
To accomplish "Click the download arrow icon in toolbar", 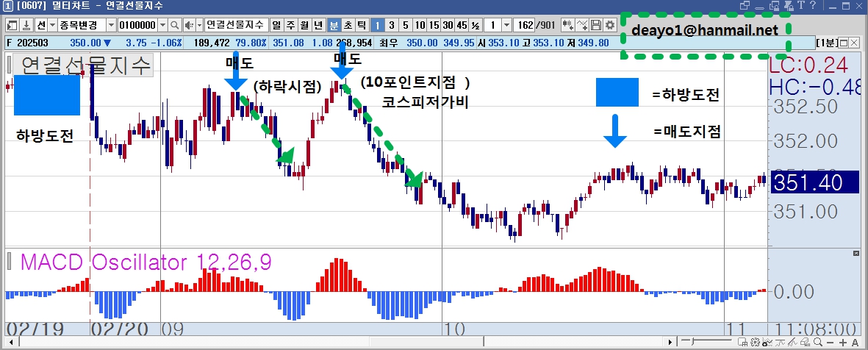I will point(26,25).
